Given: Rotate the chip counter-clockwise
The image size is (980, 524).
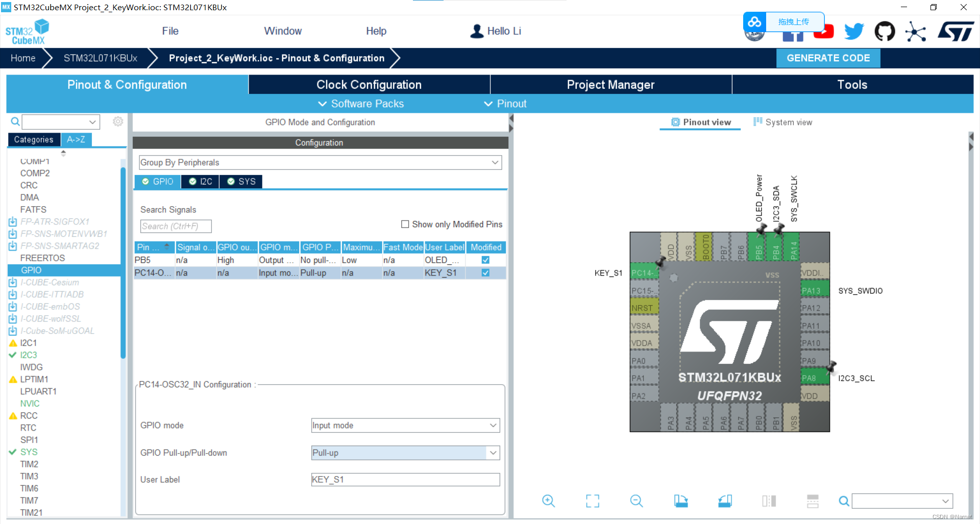Looking at the screenshot, I should coord(725,501).
